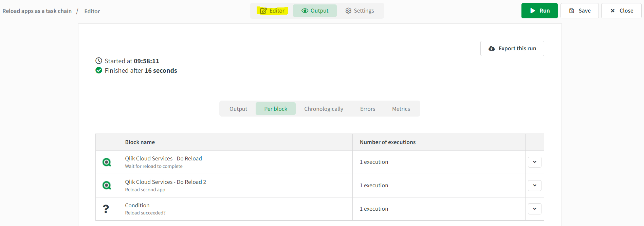Expand the Condition block row details
Screen dimensions: 644x226
(534, 209)
